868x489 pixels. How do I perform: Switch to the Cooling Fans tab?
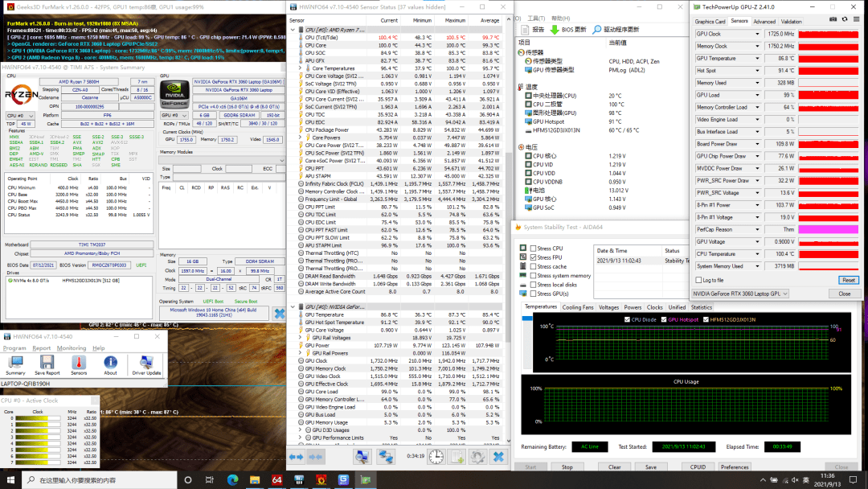pos(577,307)
